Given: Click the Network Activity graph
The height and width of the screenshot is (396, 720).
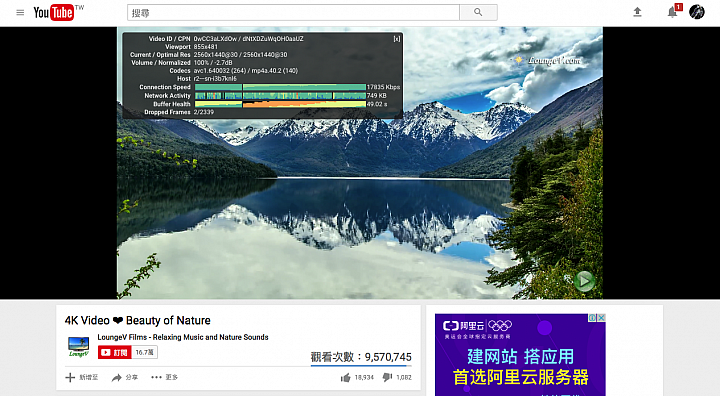Looking at the screenshot, I should (x=280, y=96).
